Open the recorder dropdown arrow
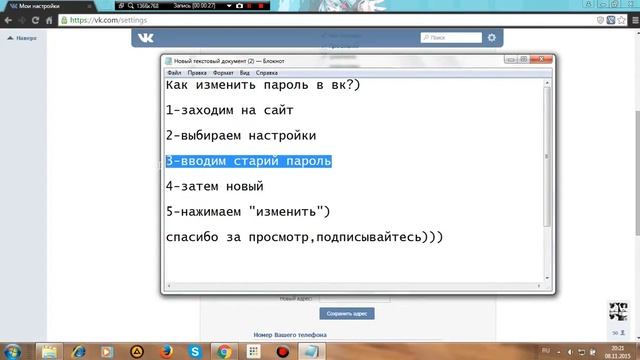Viewport: 640px width, 360px height. [x=229, y=6]
